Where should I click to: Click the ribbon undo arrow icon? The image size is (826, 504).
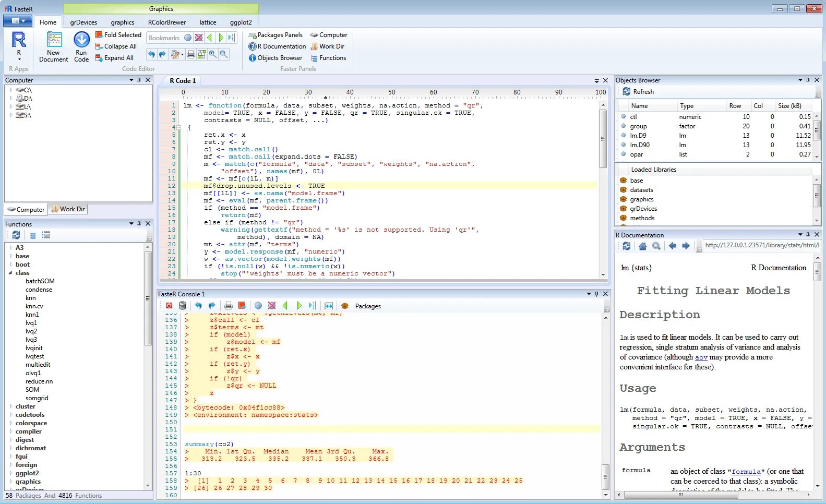pyautogui.click(x=151, y=54)
